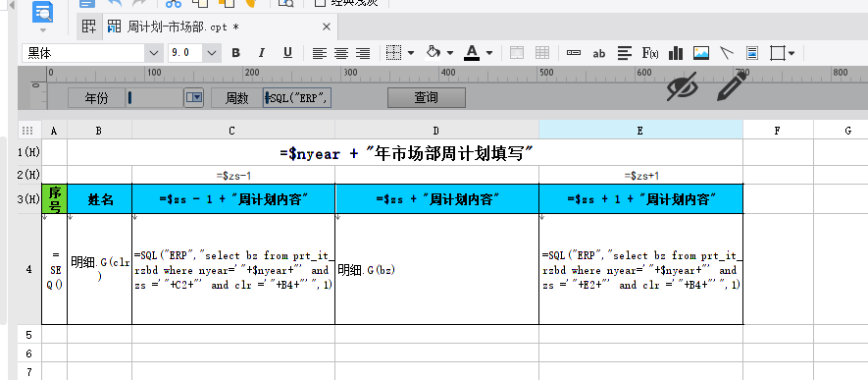The height and width of the screenshot is (380, 868).
Task: Select column E header
Action: tap(640, 131)
